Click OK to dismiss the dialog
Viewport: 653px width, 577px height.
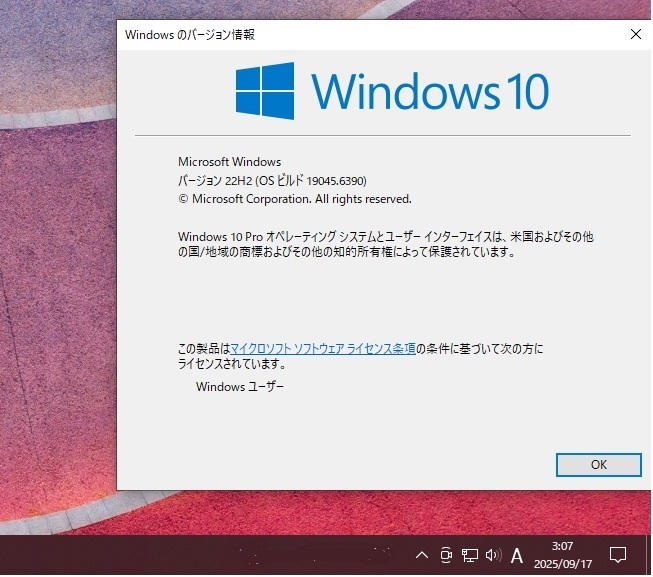pos(599,465)
